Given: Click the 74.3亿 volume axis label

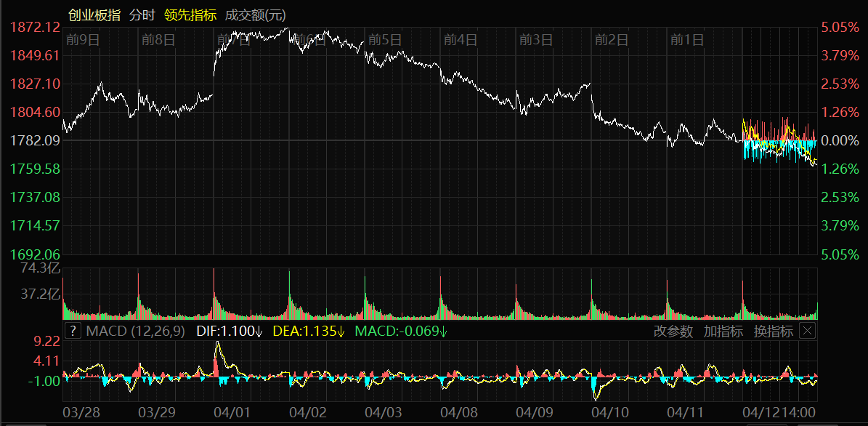Looking at the screenshot, I should [x=41, y=268].
